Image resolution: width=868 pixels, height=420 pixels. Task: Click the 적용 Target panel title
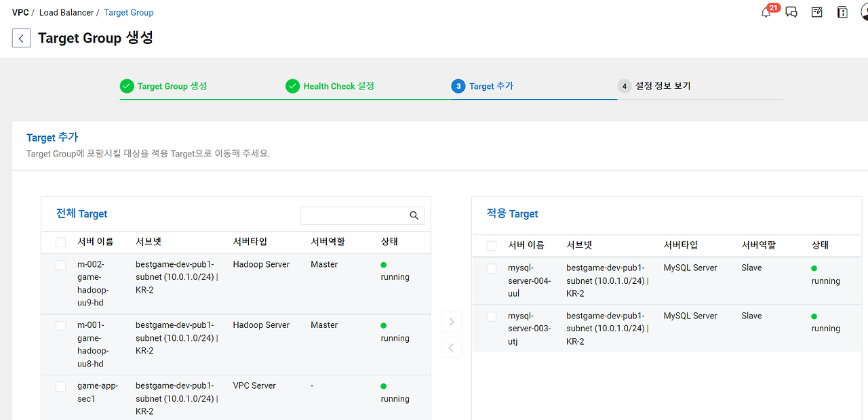(513, 214)
